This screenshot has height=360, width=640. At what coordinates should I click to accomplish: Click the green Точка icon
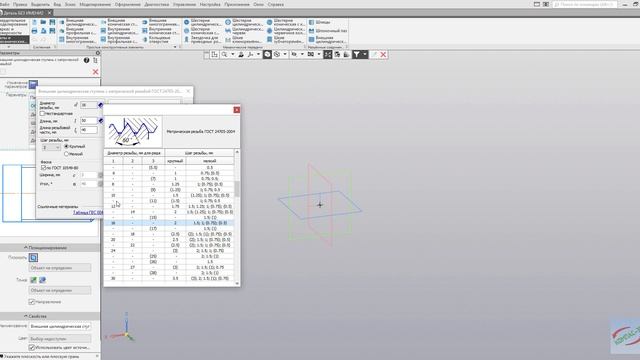click(x=33, y=280)
